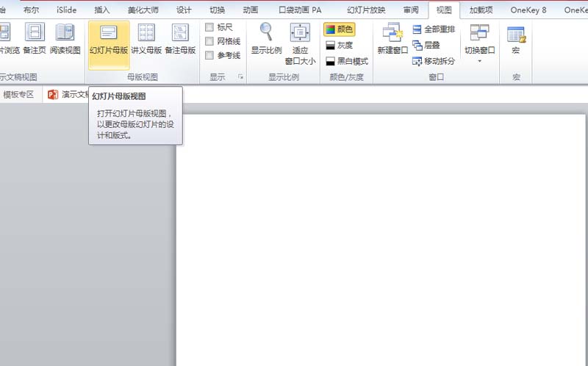Open the Design (设计) tab
Image resolution: width=588 pixels, height=366 pixels.
click(184, 10)
